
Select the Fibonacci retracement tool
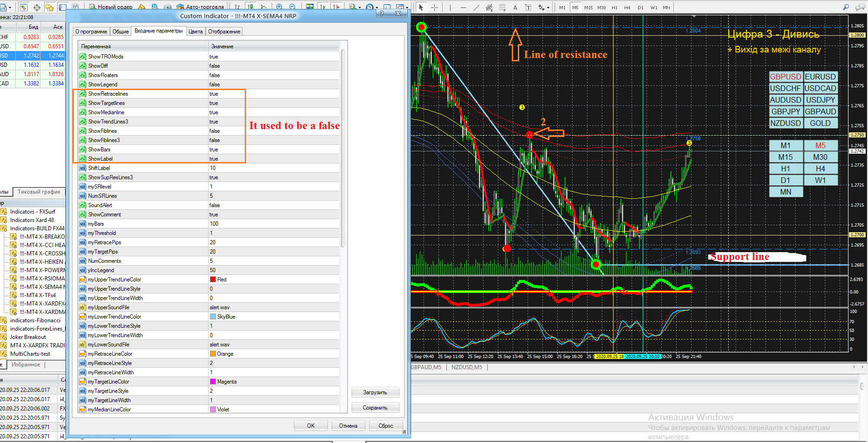[502, 7]
